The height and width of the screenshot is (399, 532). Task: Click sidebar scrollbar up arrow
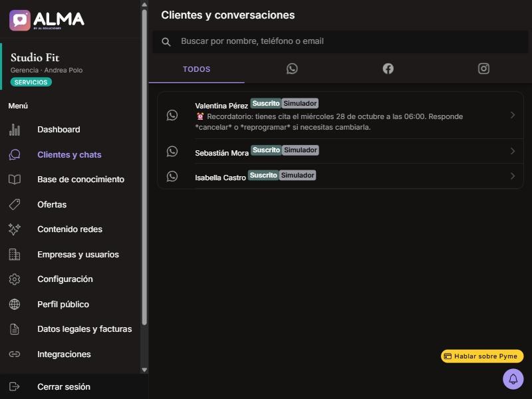click(x=144, y=5)
